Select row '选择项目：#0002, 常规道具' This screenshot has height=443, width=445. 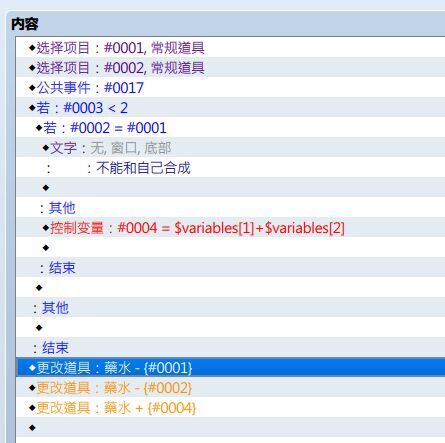coord(230,67)
